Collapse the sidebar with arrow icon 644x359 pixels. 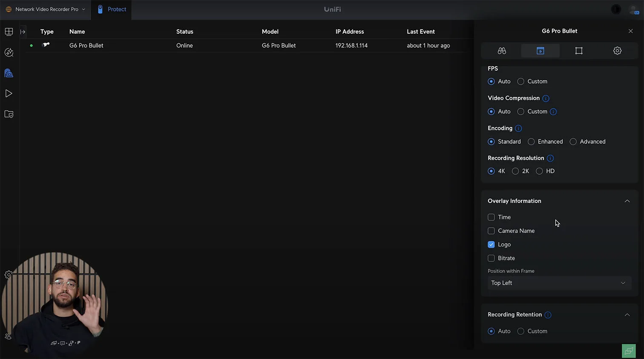coord(23,32)
